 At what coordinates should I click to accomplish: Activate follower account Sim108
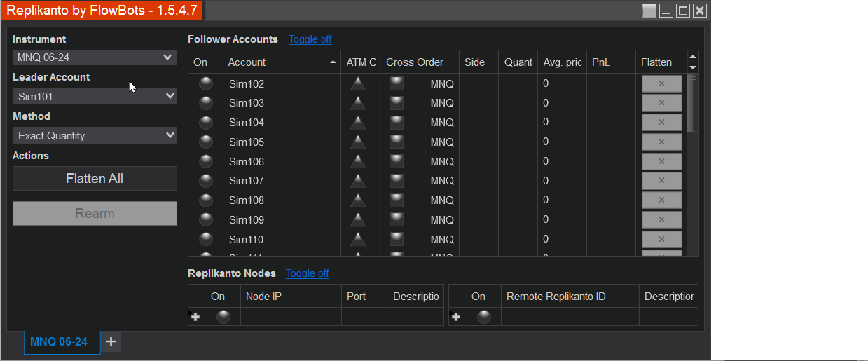(206, 200)
